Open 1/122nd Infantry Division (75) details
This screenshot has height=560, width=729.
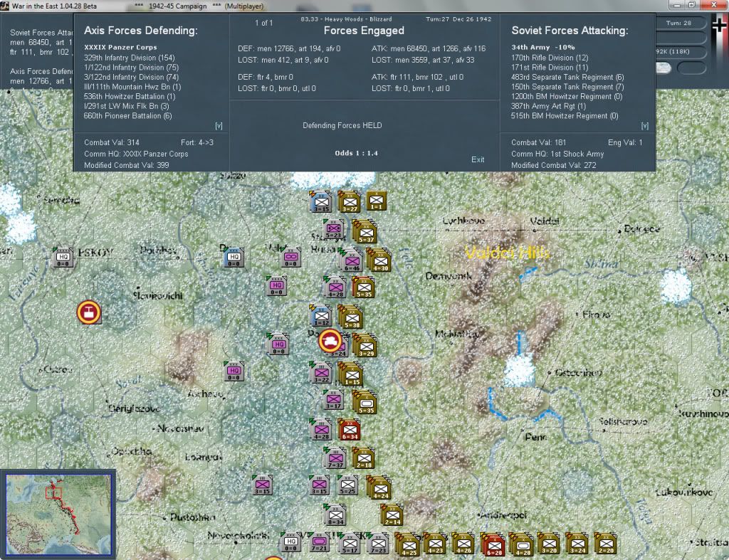(x=131, y=68)
